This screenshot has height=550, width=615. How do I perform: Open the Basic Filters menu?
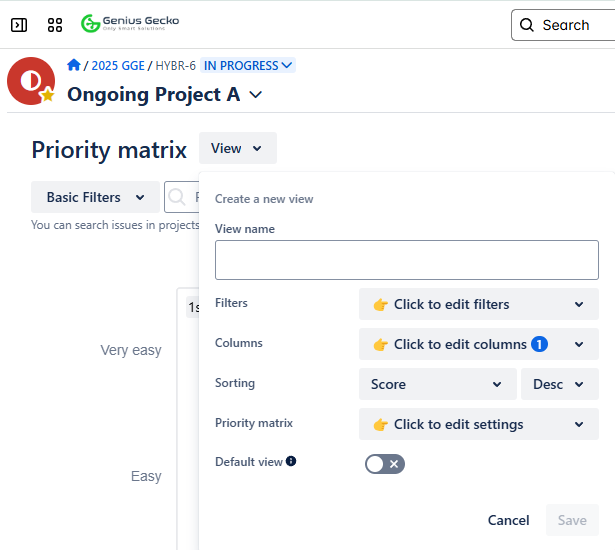95,197
